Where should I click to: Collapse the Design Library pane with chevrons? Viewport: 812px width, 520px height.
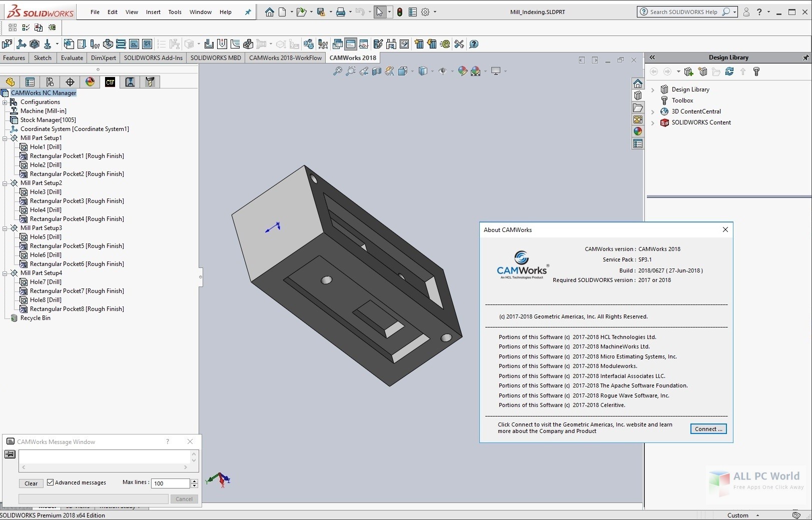click(652, 57)
